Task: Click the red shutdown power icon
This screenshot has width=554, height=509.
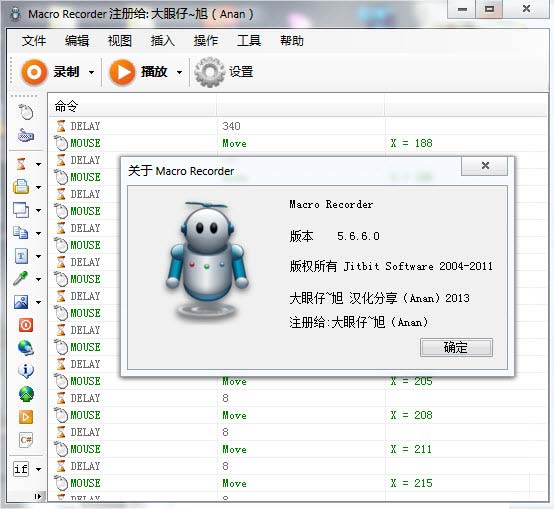Action: (x=26, y=325)
